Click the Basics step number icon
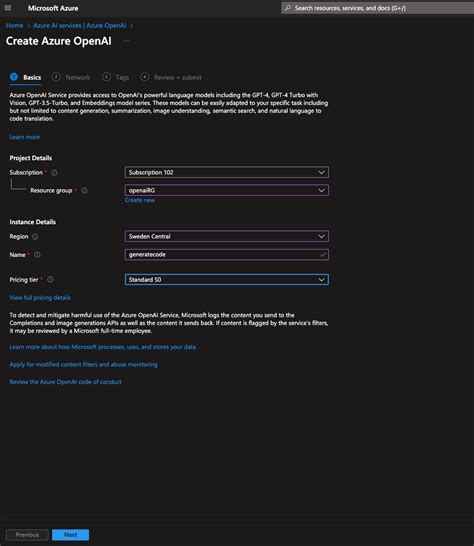The height and width of the screenshot is (546, 474). pos(14,77)
